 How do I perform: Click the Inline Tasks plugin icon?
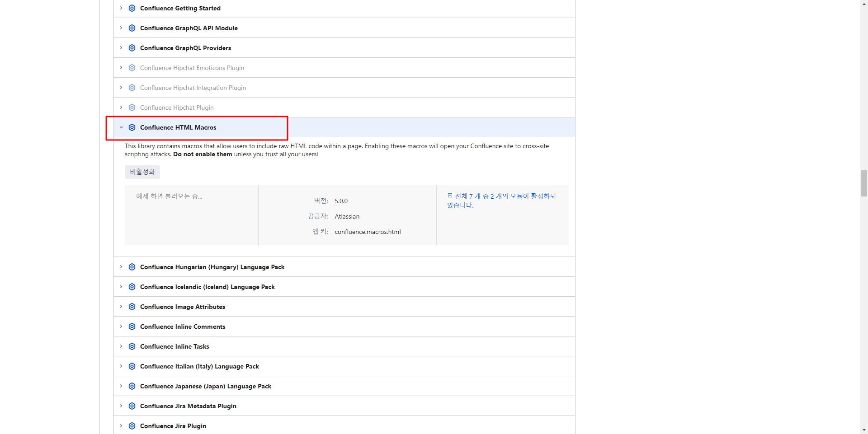click(x=132, y=346)
